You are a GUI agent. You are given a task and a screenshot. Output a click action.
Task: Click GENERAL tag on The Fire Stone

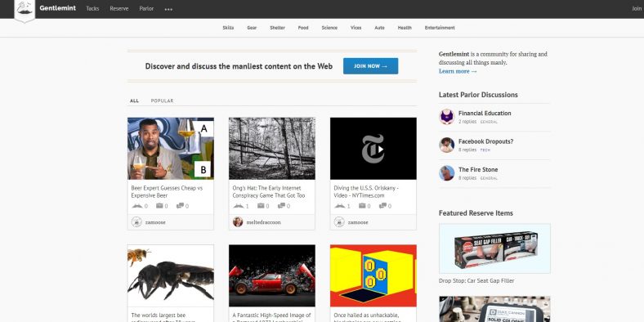point(489,178)
